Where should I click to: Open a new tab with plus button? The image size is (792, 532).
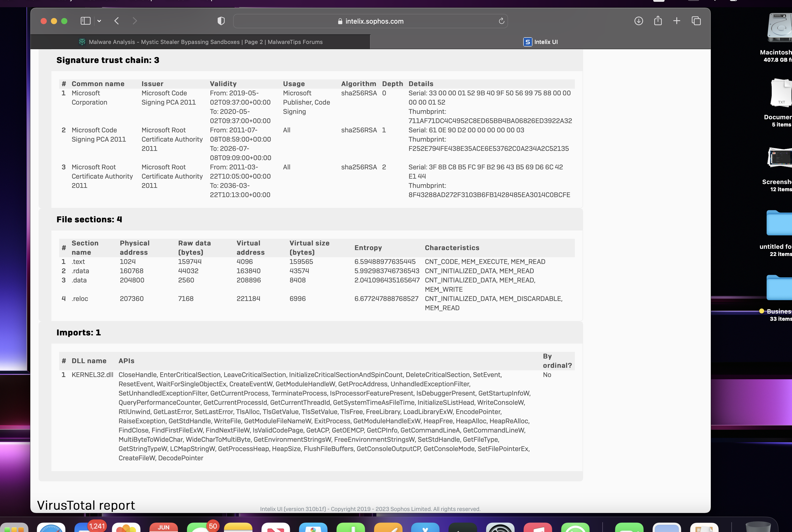[677, 21]
